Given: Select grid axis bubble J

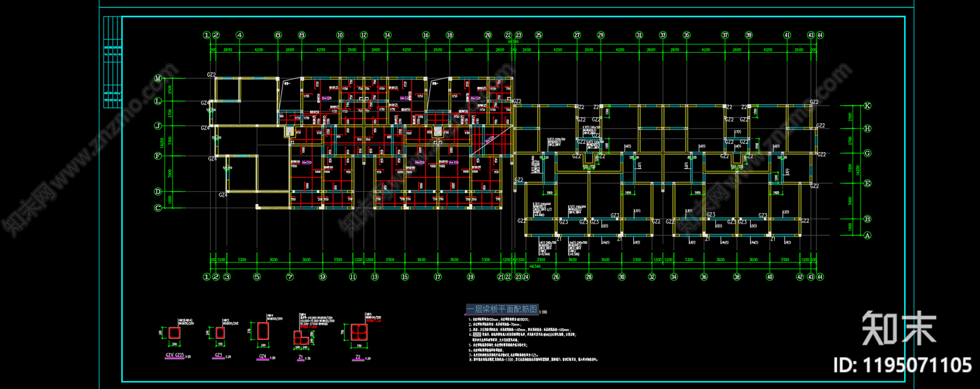Looking at the screenshot, I should coord(158,126).
